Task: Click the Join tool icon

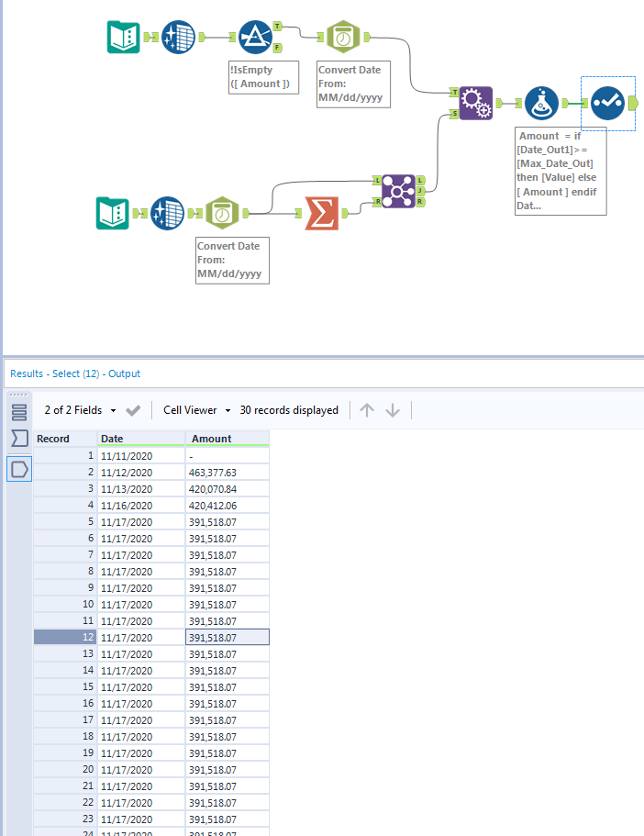Action: pyautogui.click(x=398, y=191)
